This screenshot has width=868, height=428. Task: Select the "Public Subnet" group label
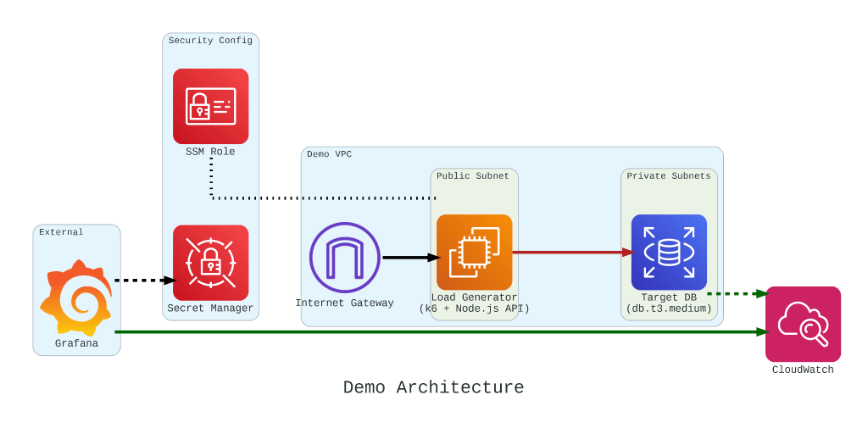(x=473, y=176)
